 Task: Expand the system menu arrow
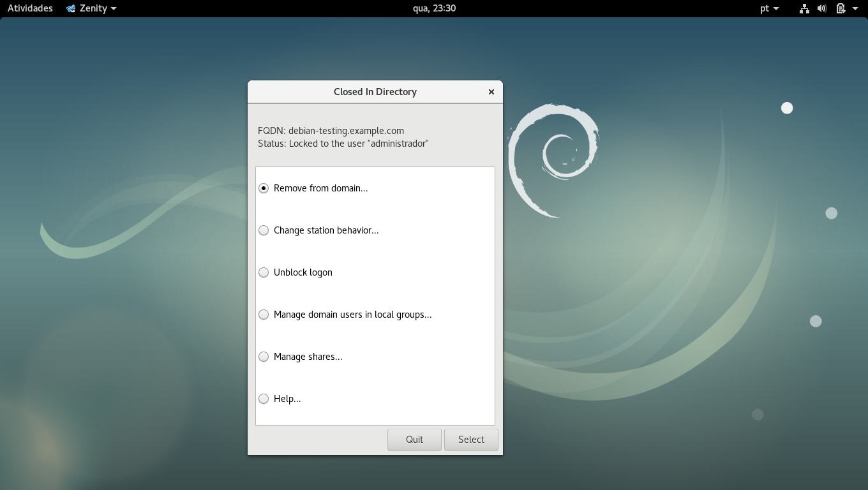[x=855, y=9]
